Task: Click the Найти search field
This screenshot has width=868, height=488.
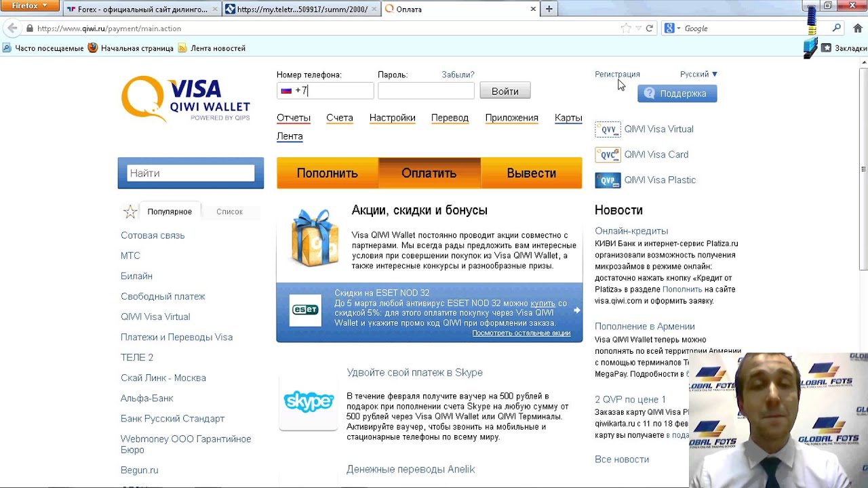Action: [191, 174]
